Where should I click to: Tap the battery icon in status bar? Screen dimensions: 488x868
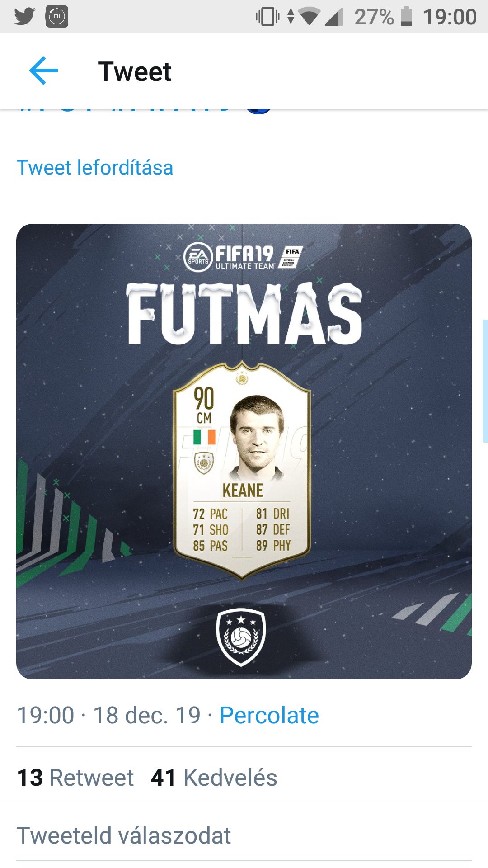click(406, 17)
